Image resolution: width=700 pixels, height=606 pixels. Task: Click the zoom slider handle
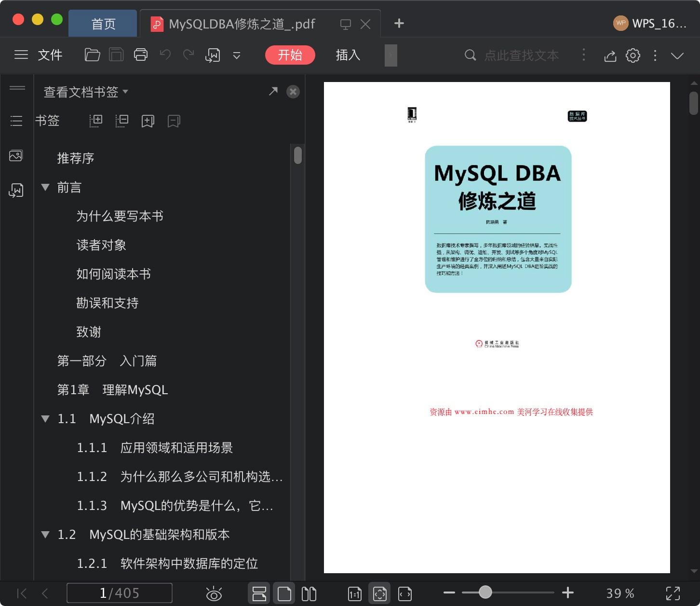pyautogui.click(x=485, y=592)
